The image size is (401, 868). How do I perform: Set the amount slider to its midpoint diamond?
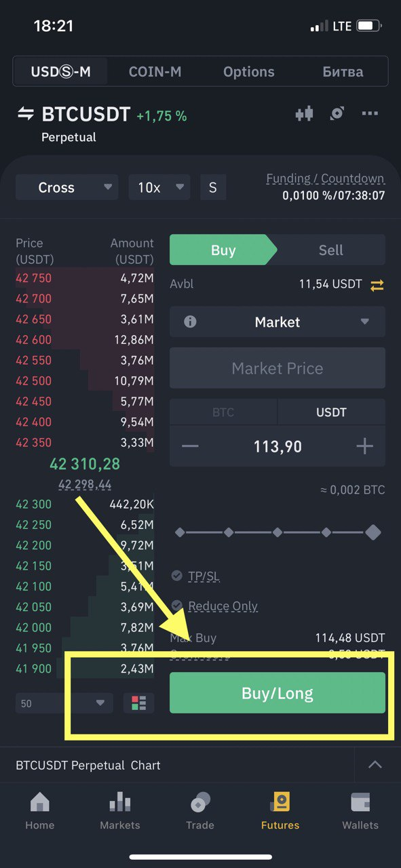(x=278, y=533)
